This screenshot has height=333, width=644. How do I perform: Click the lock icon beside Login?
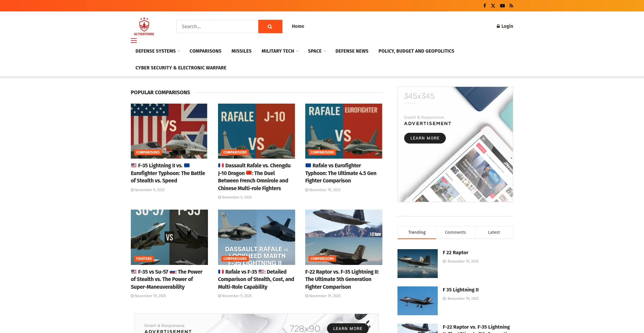click(x=498, y=26)
